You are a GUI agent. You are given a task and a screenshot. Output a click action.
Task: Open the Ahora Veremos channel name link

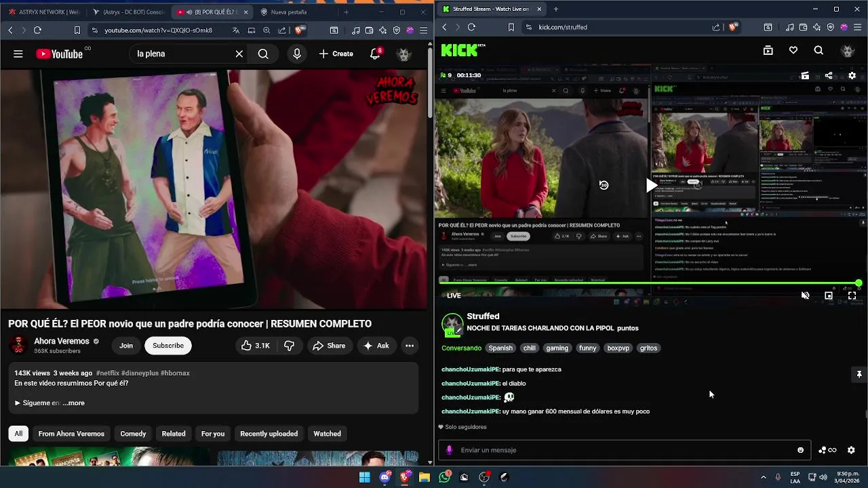click(62, 341)
